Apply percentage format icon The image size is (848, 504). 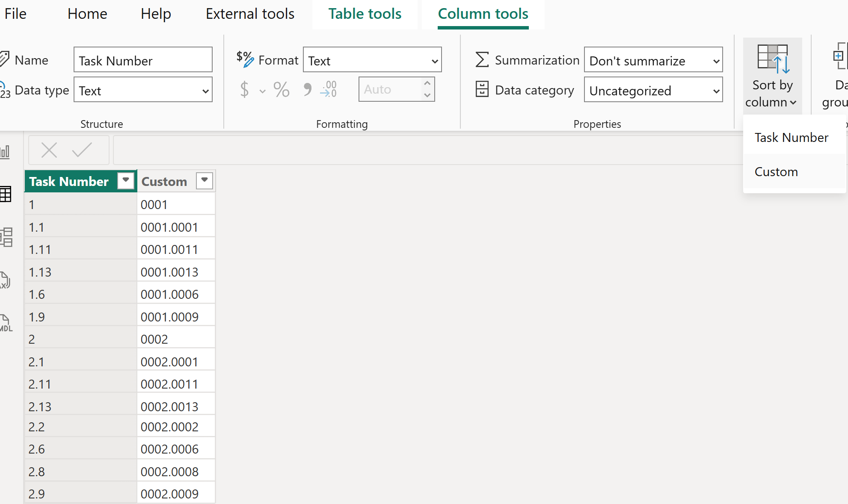[x=282, y=89]
